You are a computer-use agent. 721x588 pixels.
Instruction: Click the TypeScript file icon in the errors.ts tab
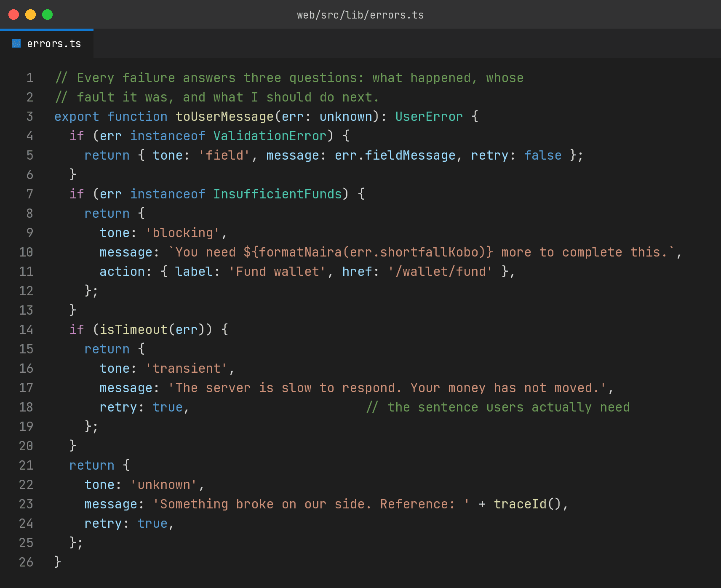[16, 43]
